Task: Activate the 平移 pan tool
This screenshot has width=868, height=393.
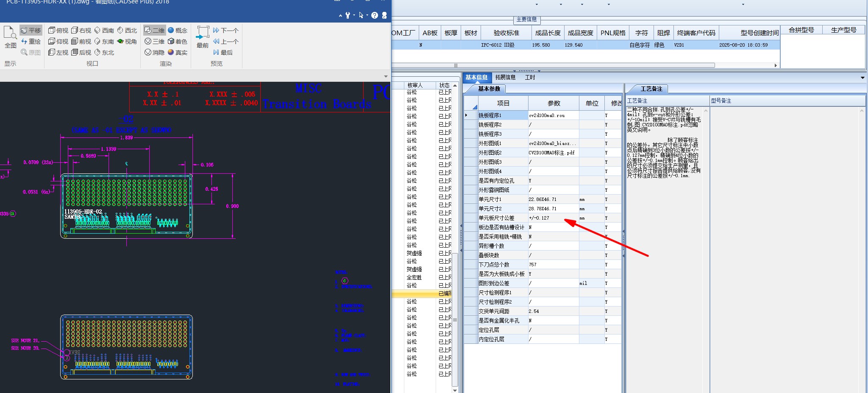Action: (x=31, y=31)
